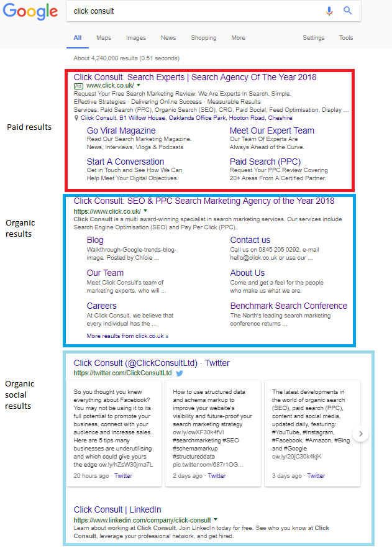The image size is (392, 548).
Task: Open Paid Search (PPC) sitelink
Action: (265, 162)
